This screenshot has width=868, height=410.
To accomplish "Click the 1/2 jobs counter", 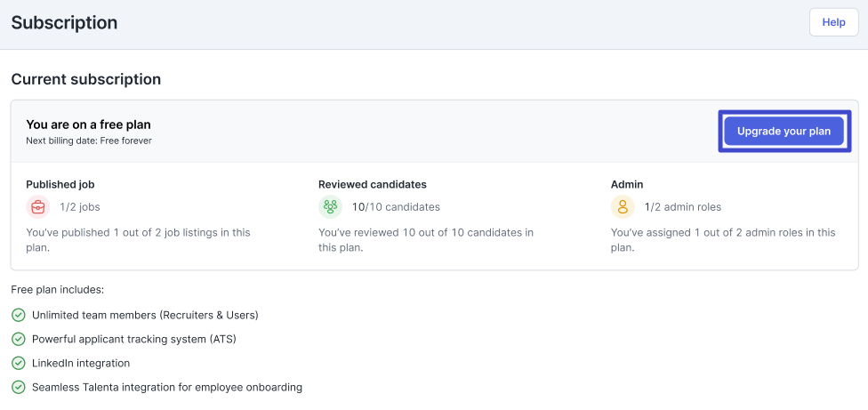I will [x=80, y=207].
